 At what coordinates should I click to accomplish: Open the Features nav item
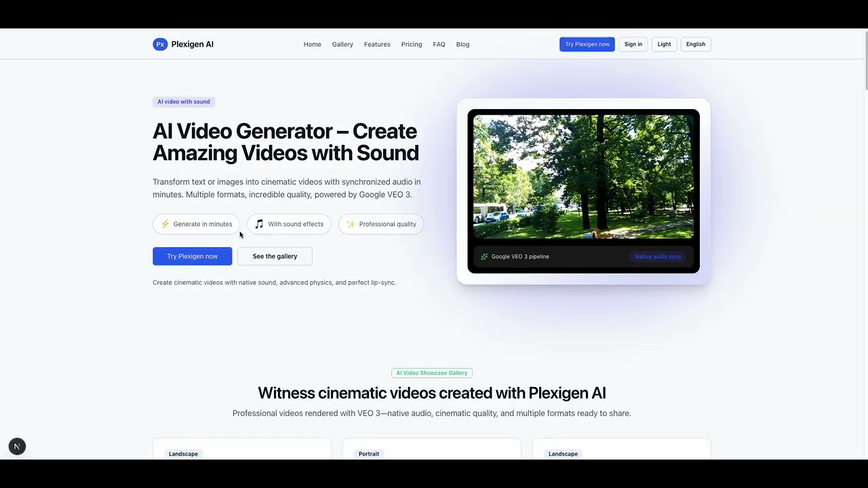point(377,44)
